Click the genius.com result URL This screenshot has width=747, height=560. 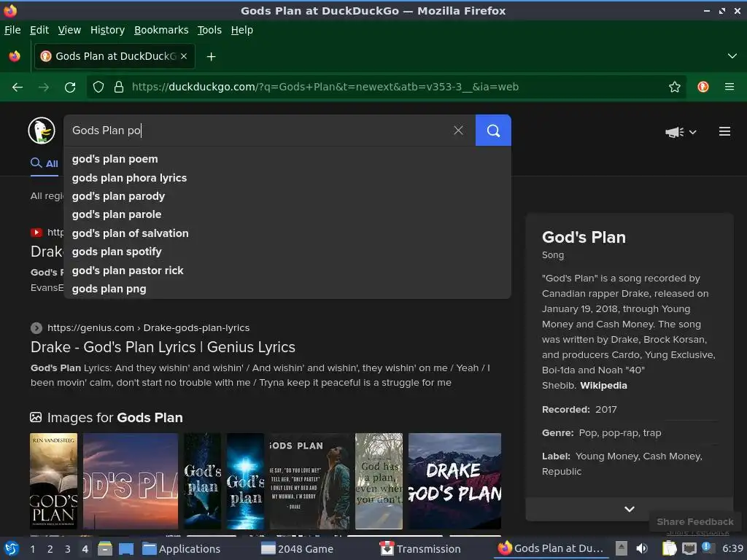(148, 327)
